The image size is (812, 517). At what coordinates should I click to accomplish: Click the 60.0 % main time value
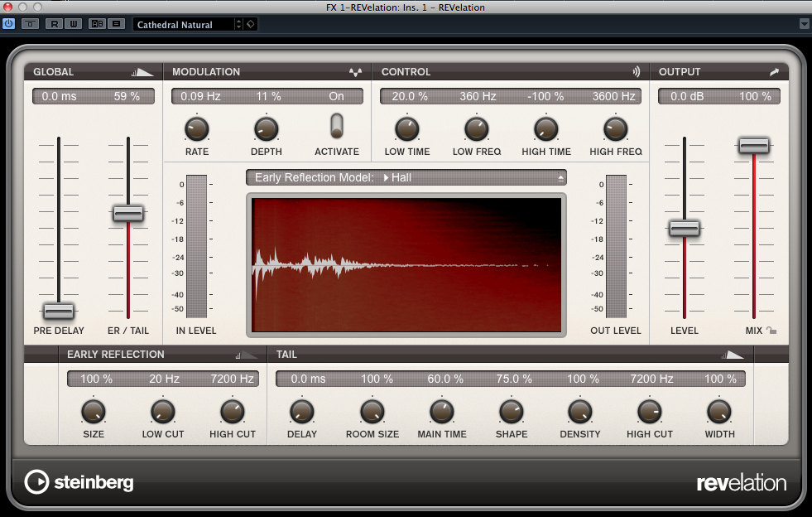(x=445, y=379)
